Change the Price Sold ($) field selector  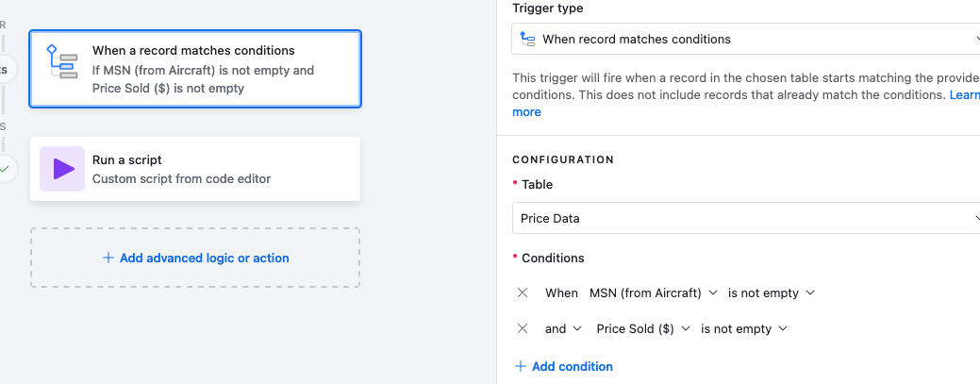[643, 328]
